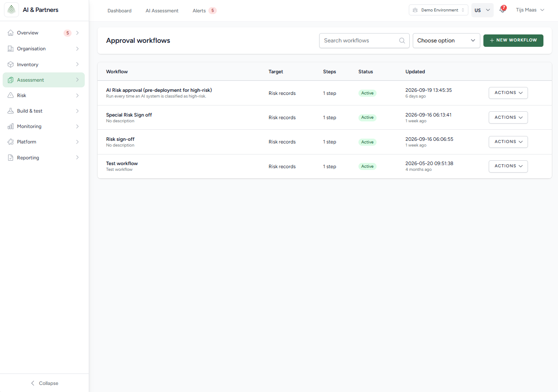Screen dimensions: 558x392
Task: Click Risk records in Special Risk Sign off row
Action: pos(282,117)
